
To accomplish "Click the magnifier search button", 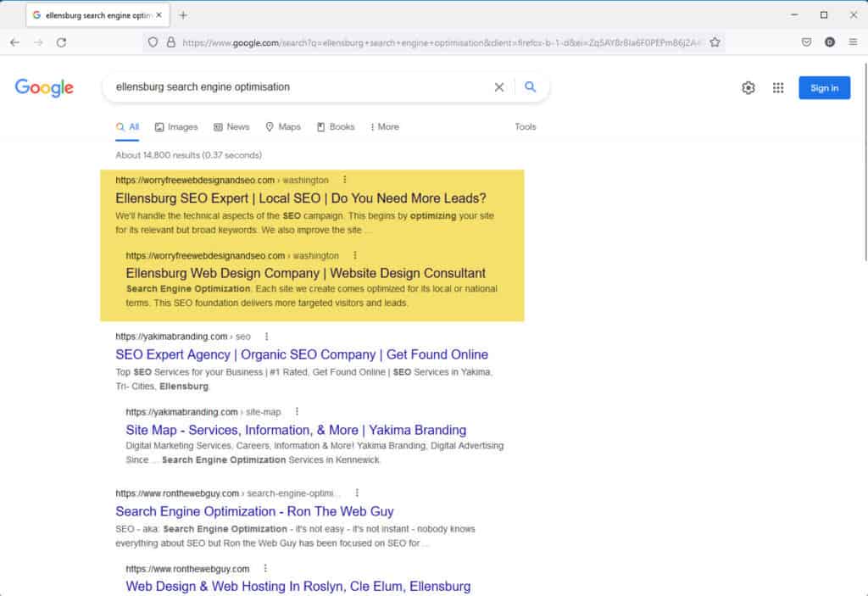I will pyautogui.click(x=531, y=87).
